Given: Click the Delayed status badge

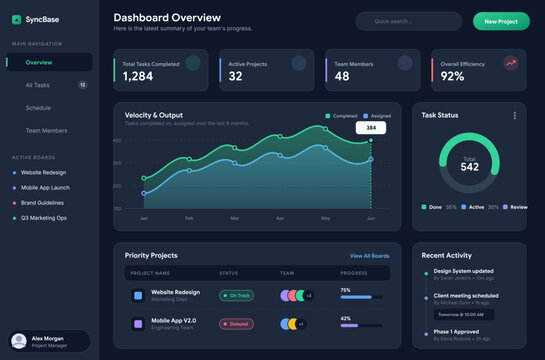Looking at the screenshot, I should (x=236, y=324).
